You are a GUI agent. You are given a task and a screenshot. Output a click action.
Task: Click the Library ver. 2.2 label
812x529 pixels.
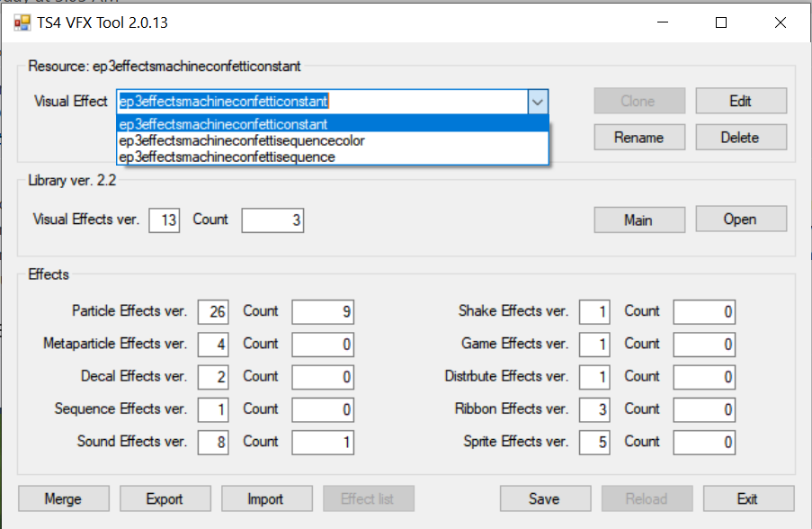72,180
